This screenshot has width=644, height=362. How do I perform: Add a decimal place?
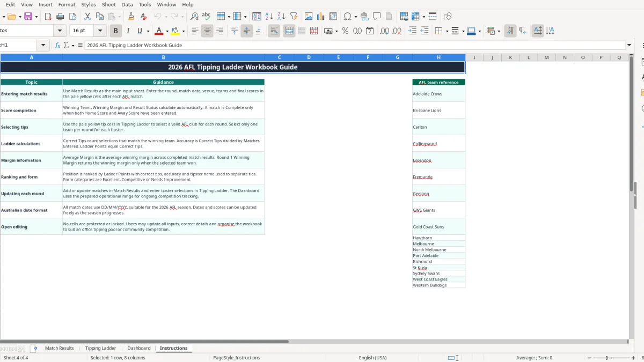[385, 31]
